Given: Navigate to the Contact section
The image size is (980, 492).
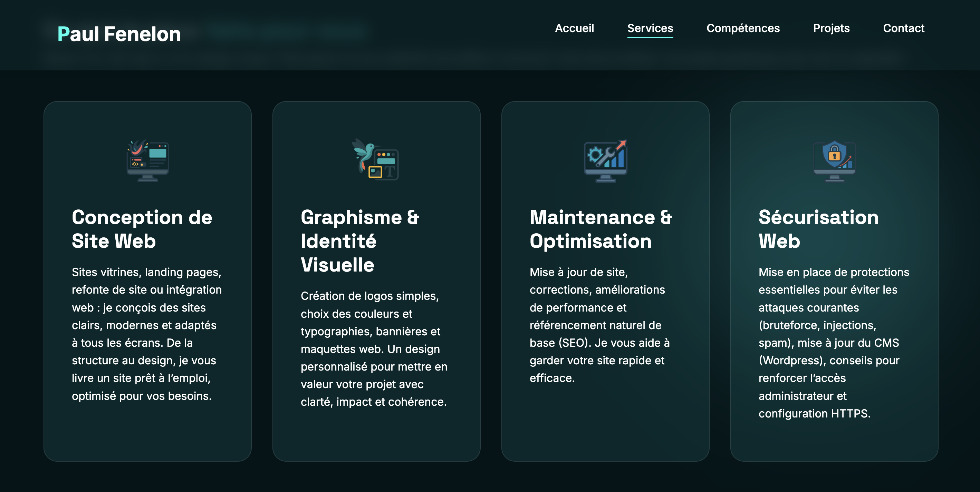Looking at the screenshot, I should coord(904,28).
